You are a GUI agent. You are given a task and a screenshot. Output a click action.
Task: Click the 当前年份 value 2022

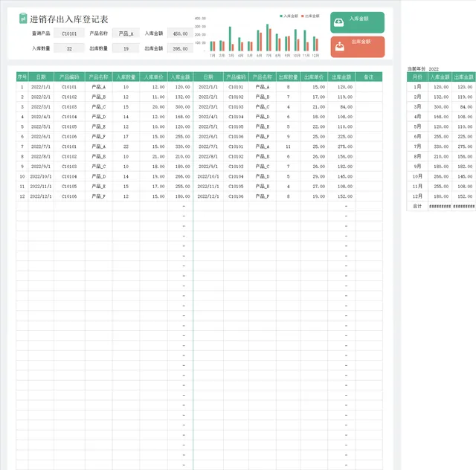pyautogui.click(x=434, y=69)
